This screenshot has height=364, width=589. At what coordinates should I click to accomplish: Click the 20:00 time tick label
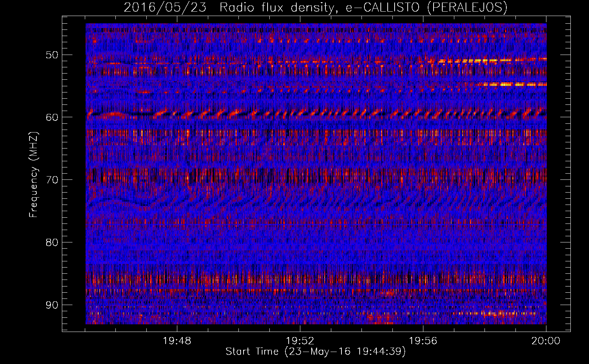tap(546, 341)
